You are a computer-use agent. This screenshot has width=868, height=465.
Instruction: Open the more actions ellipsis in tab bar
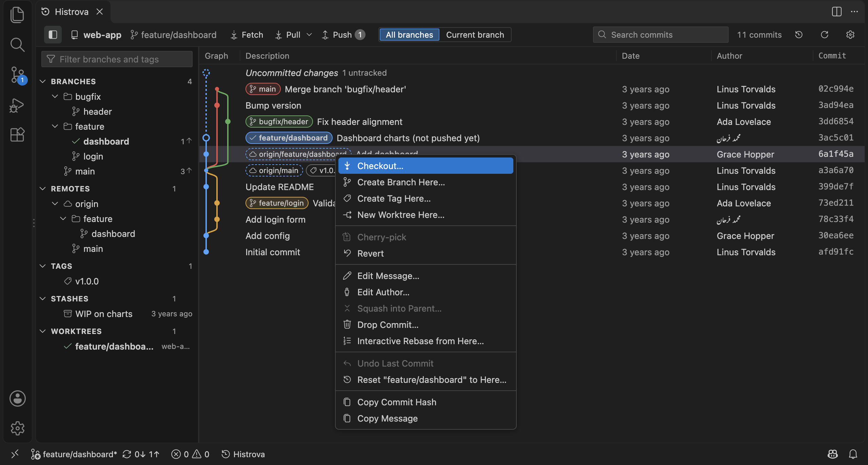(x=854, y=12)
